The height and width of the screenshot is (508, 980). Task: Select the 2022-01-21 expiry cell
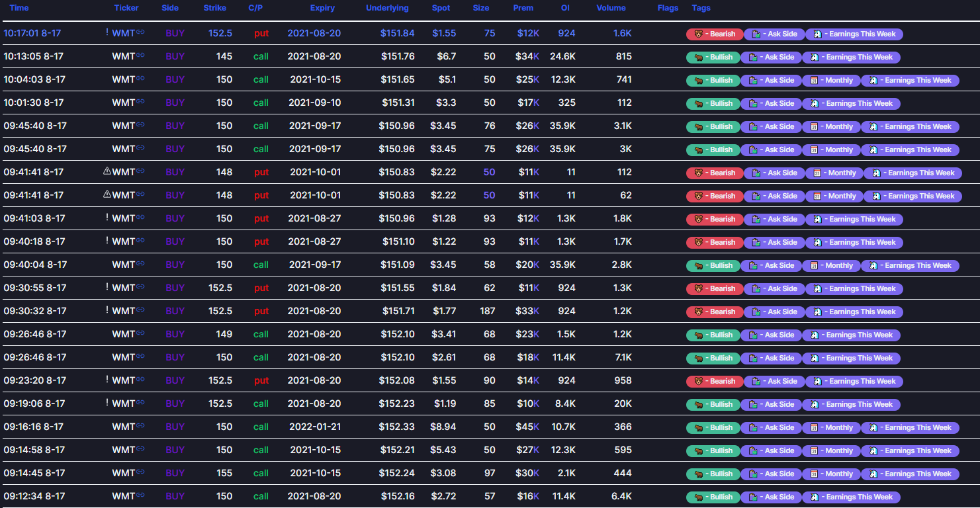point(315,427)
